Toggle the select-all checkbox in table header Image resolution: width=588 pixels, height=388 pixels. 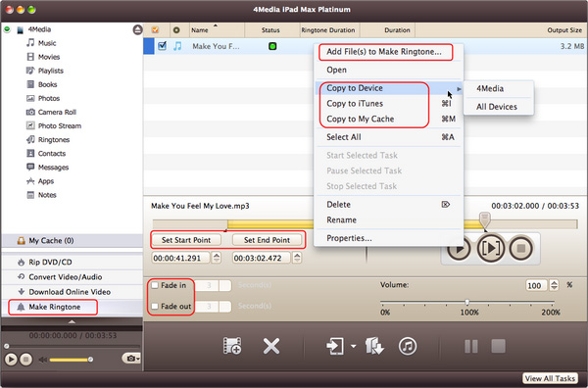tap(155, 30)
